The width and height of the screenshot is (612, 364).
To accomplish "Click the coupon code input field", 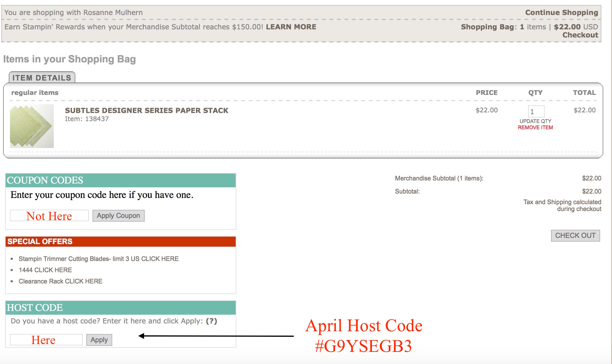I will [49, 216].
